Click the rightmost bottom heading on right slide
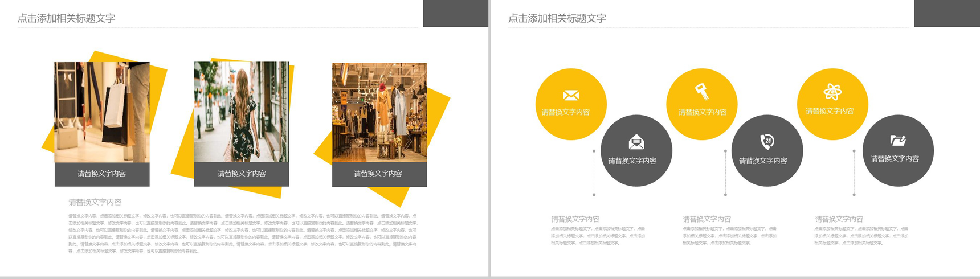Image resolution: width=980 pixels, height=279 pixels. pos(839,219)
